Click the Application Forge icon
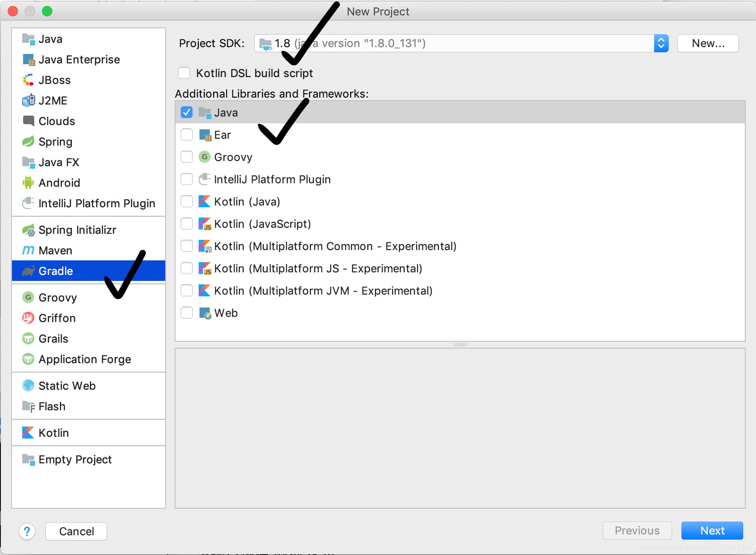This screenshot has width=756, height=555. coord(28,359)
